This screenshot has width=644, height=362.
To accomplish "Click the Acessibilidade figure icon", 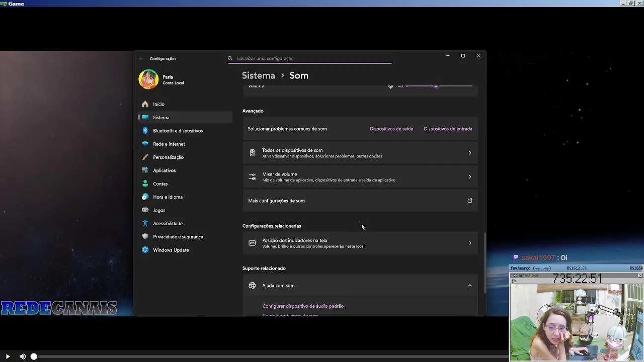I will (x=145, y=223).
